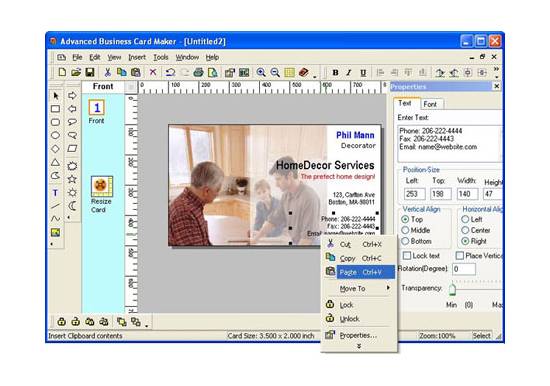
Task: Click the Undo arrow icon
Action: 170,72
